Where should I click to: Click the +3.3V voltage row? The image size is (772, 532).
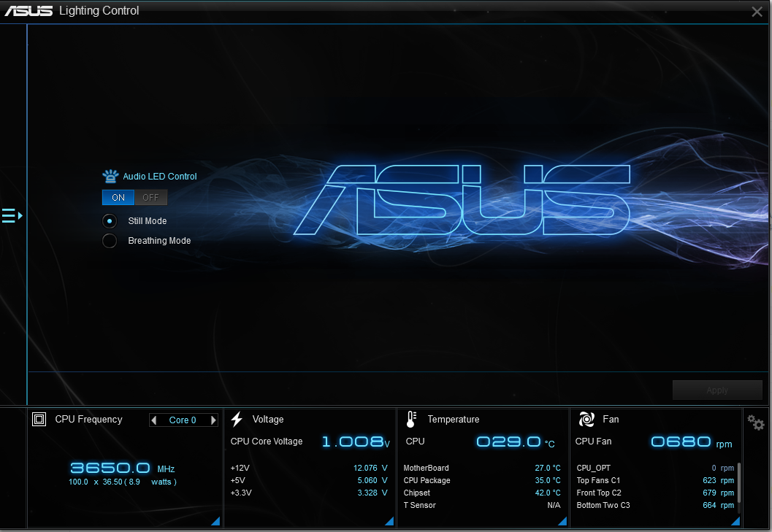pyautogui.click(x=309, y=493)
